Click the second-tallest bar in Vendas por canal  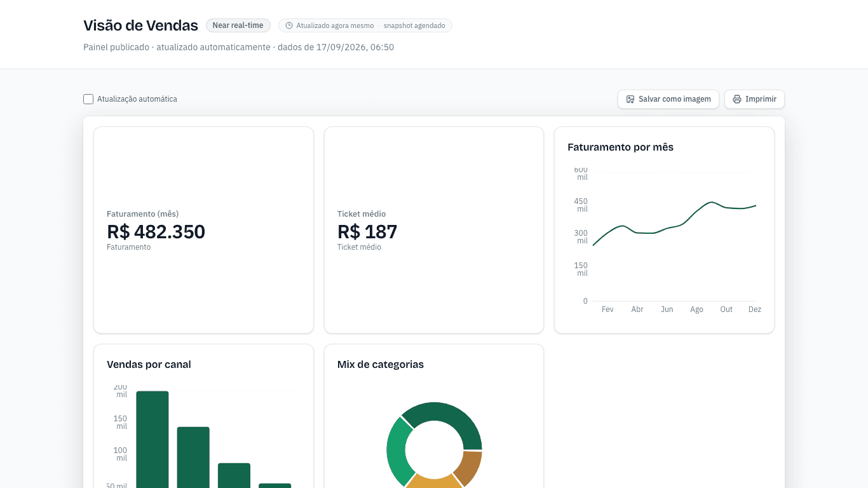tap(193, 457)
